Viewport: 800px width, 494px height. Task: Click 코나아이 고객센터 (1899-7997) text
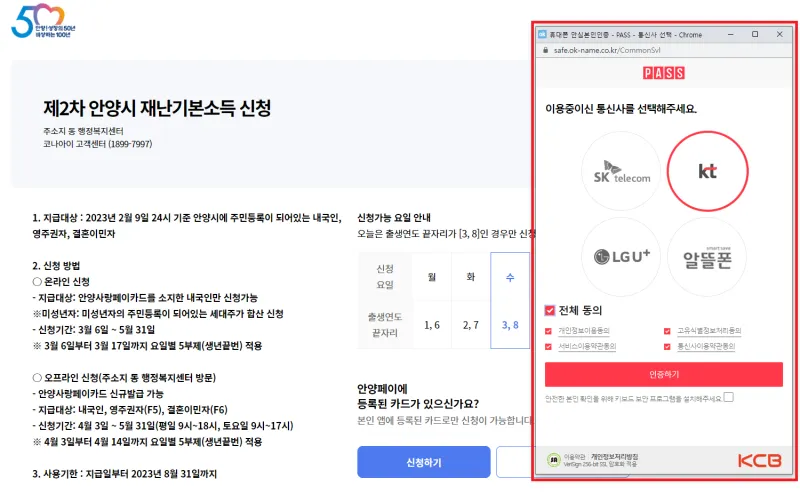click(97, 144)
